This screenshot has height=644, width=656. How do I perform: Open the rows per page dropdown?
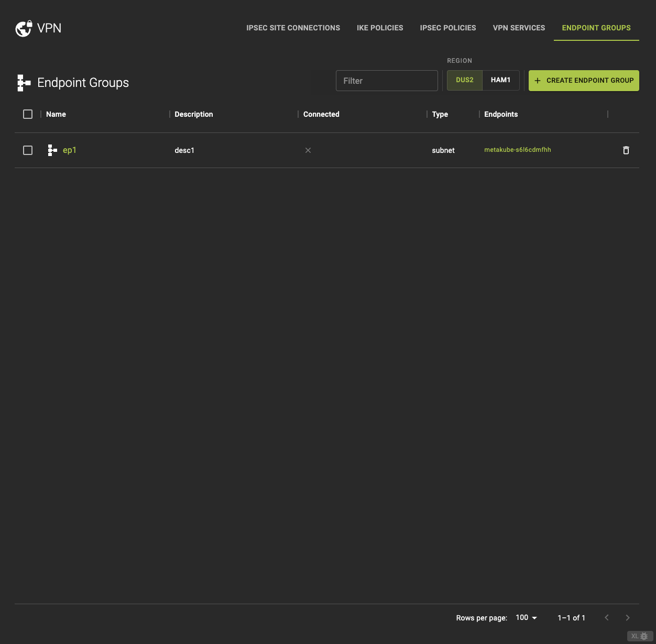[527, 618]
